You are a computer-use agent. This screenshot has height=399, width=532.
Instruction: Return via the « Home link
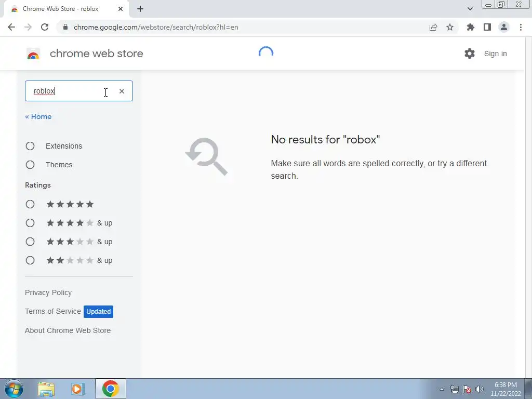[38, 116]
